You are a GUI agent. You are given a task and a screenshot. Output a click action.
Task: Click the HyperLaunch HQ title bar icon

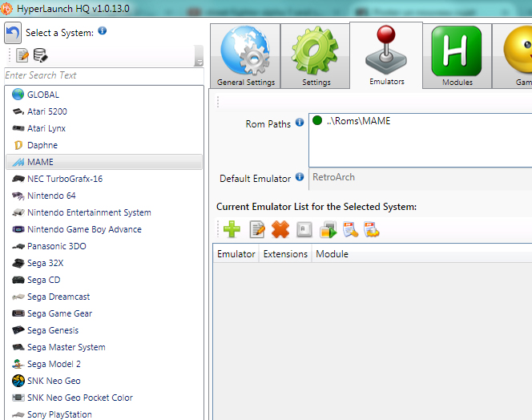tap(6, 9)
